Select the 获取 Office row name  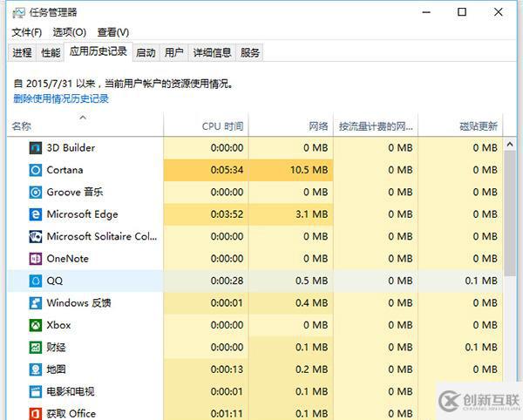(71, 414)
